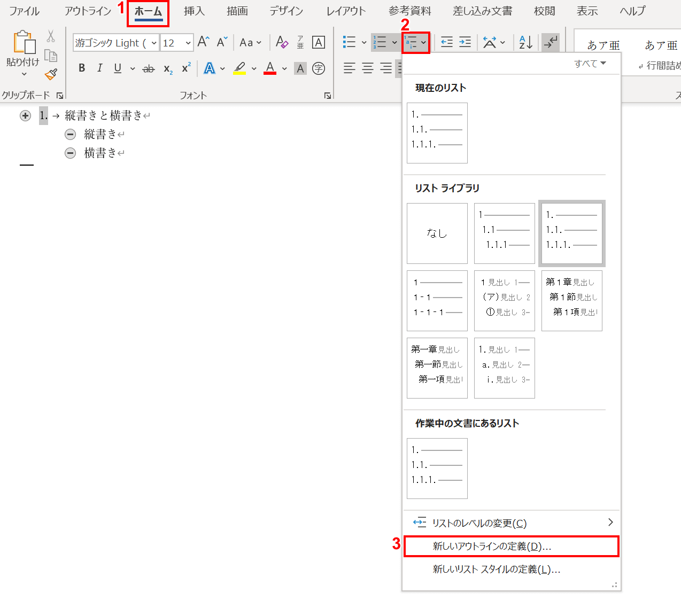Click the Paste clipboard icon
The height and width of the screenshot is (616, 681).
pos(24,42)
